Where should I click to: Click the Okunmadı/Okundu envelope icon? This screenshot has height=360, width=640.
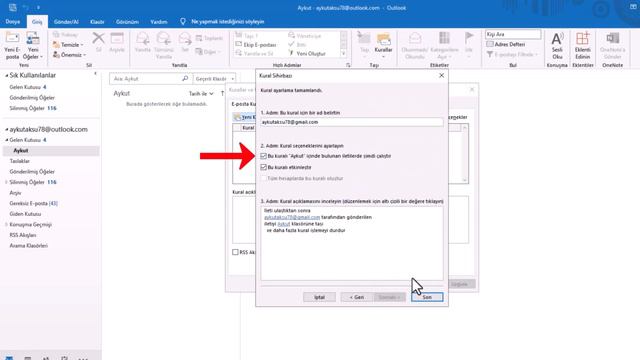click(x=415, y=39)
